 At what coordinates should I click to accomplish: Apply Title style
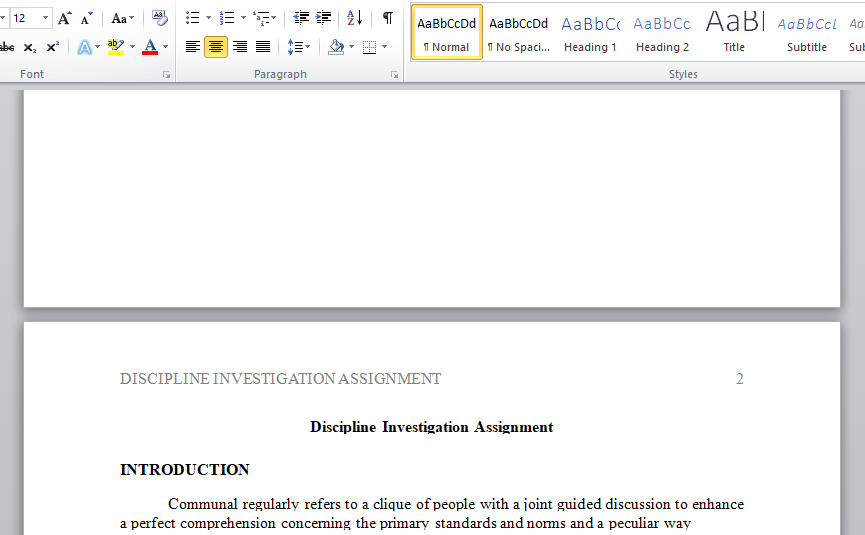pos(734,32)
